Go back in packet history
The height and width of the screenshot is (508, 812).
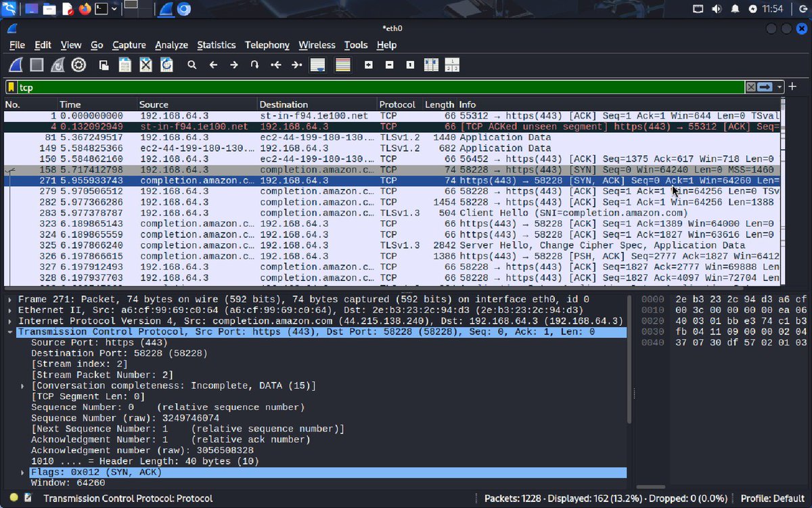213,65
